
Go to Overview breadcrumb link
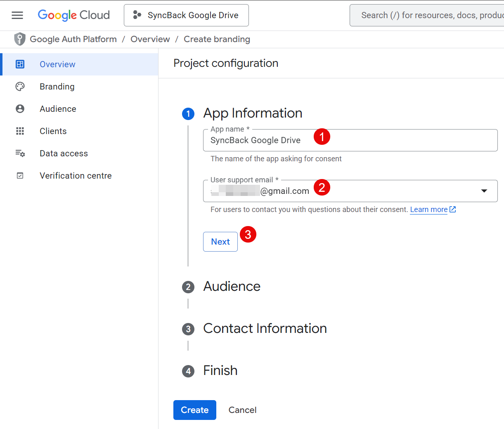click(150, 39)
